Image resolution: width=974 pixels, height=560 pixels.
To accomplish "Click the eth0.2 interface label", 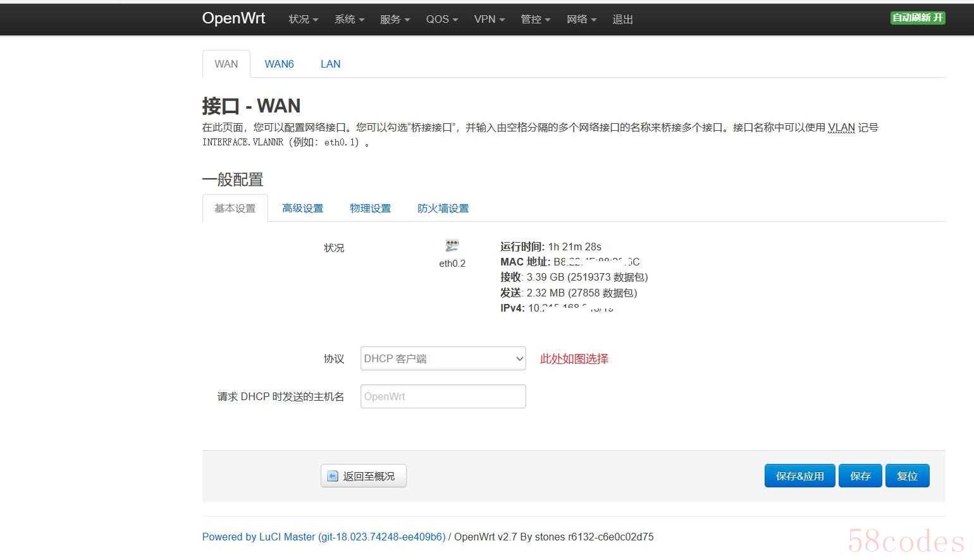I will (452, 264).
